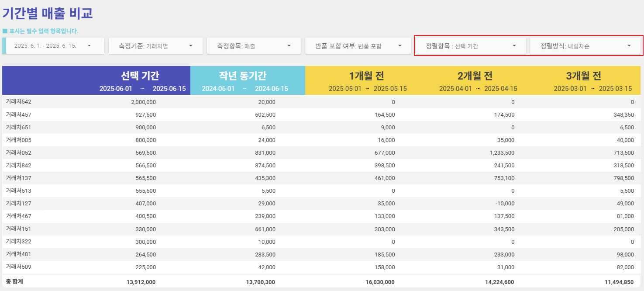Click the value 602,500 in 작년 동기간

point(265,114)
